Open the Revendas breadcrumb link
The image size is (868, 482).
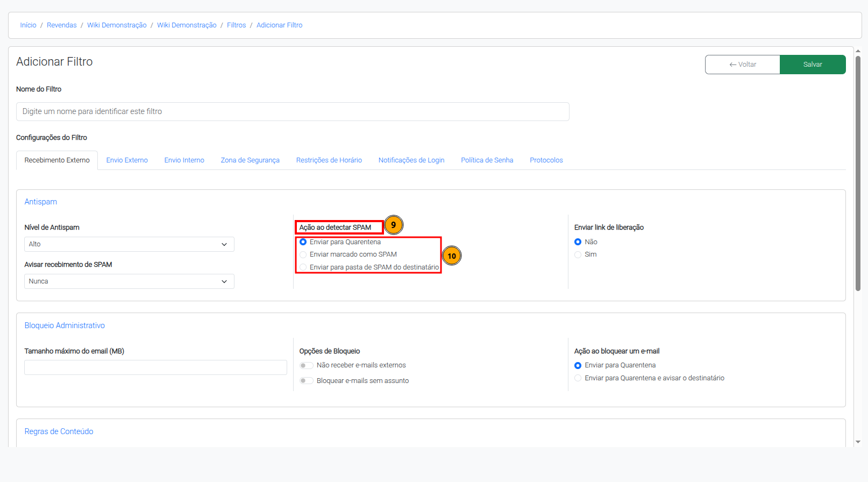coord(62,25)
